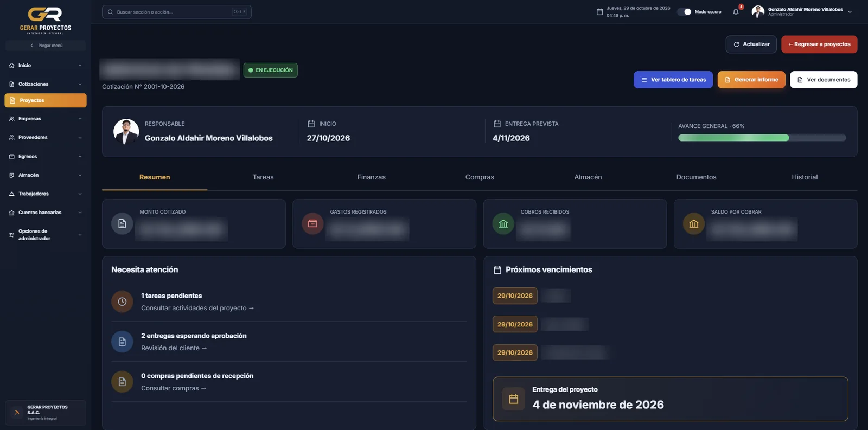This screenshot has height=430, width=868.
Task: Click the Almacén icon in sidebar
Action: [x=12, y=175]
